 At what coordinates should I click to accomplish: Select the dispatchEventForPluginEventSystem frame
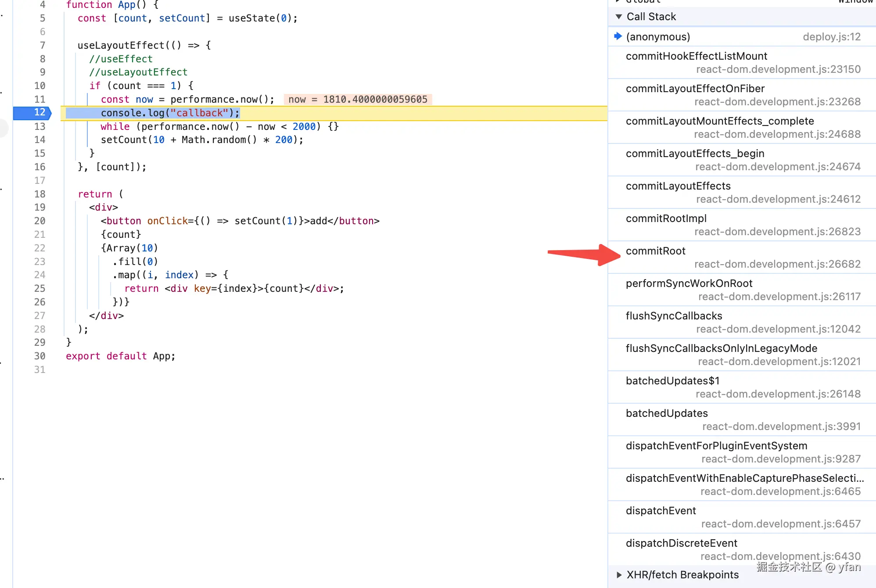point(716,446)
